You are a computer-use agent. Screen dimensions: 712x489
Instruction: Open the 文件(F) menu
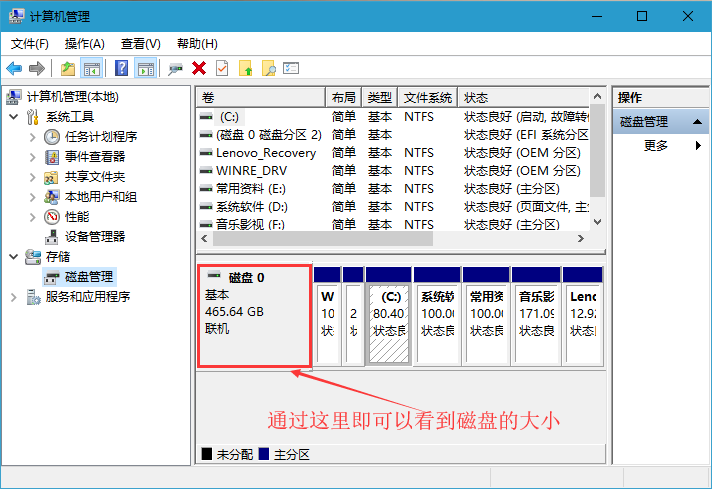tap(30, 44)
